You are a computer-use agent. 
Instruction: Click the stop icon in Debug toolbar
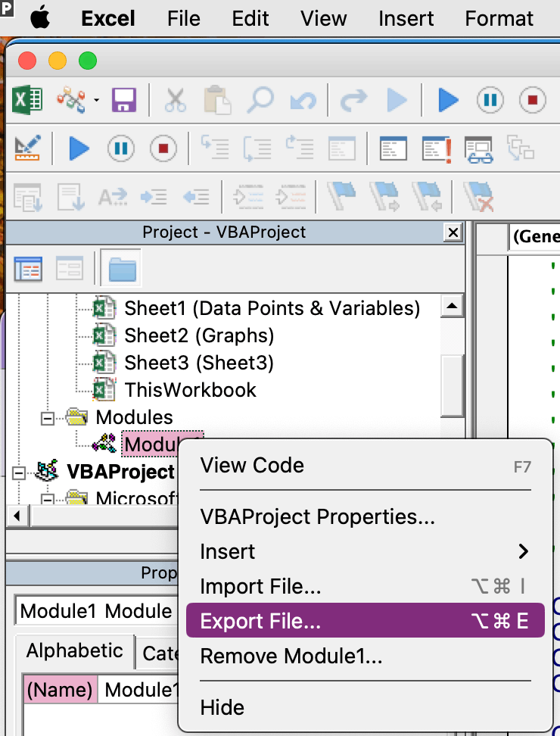click(x=163, y=148)
